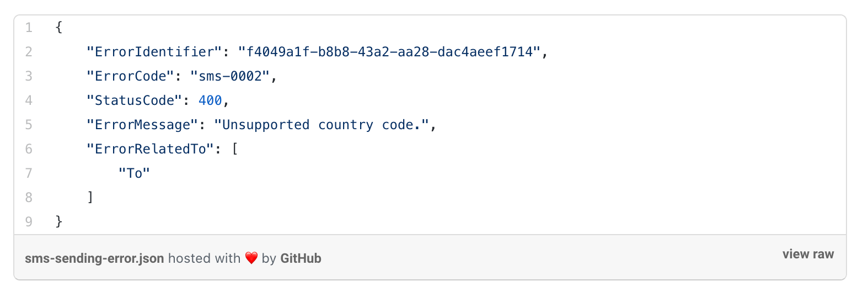Select line number 4
This screenshot has width=868, height=297.
pos(29,100)
